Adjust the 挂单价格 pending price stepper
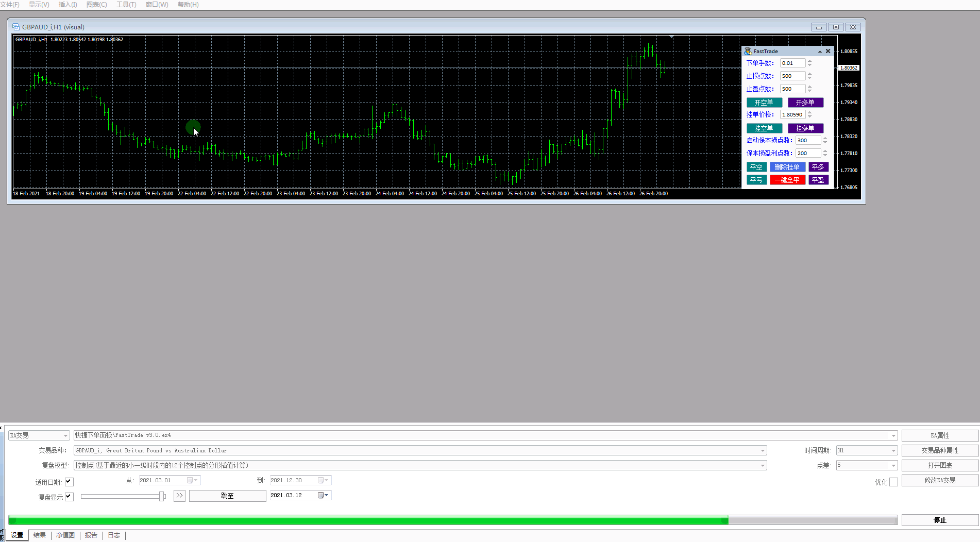This screenshot has width=980, height=542. pos(809,114)
